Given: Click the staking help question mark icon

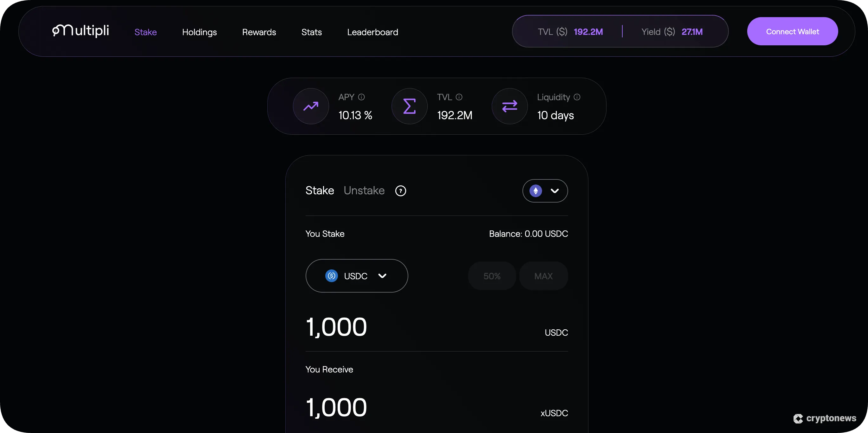Looking at the screenshot, I should pos(400,191).
